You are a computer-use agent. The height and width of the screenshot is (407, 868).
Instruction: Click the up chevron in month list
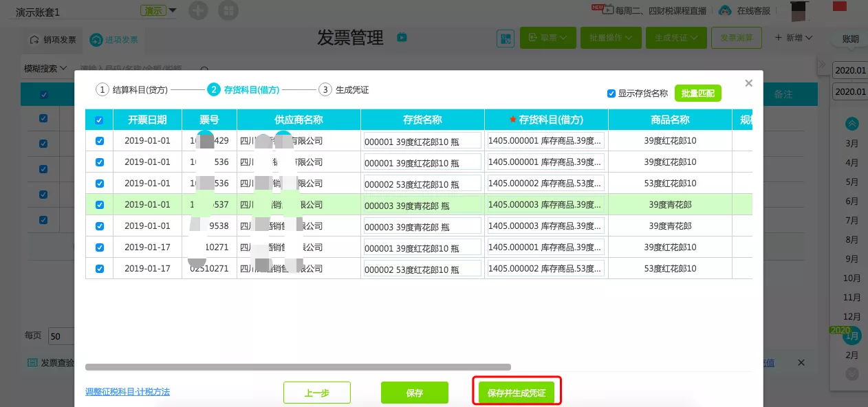(x=852, y=124)
